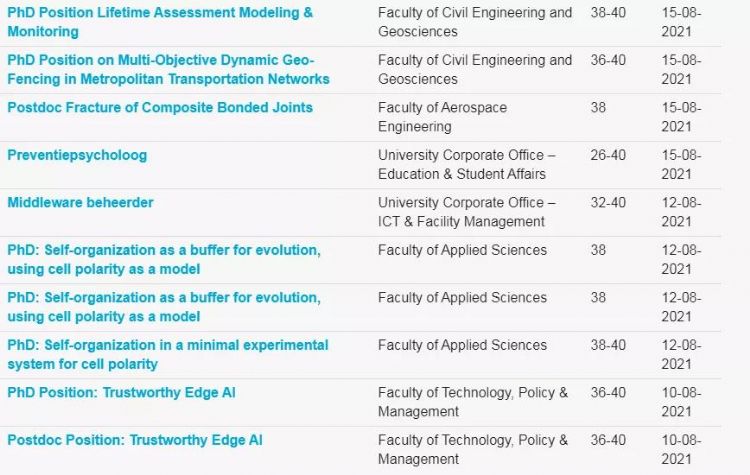The width and height of the screenshot is (750, 475).
Task: Select the date in the Middleware beheerder row
Action: 681,212
